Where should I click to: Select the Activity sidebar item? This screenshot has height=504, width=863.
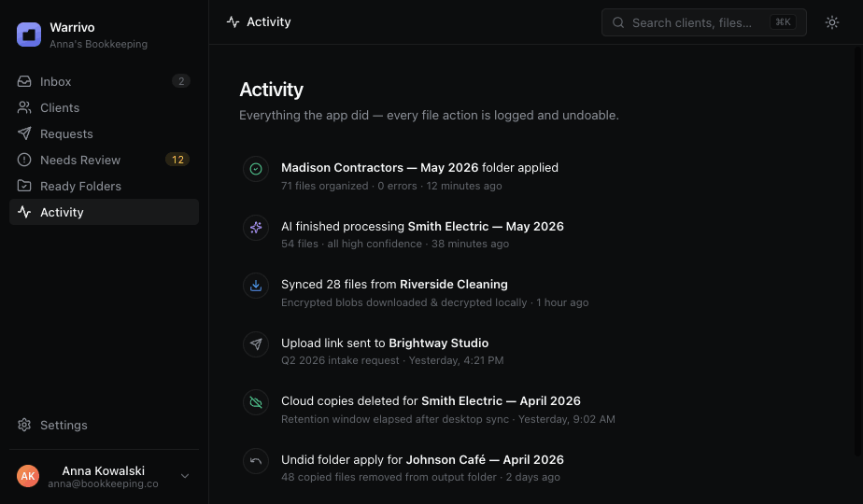pyautogui.click(x=104, y=212)
